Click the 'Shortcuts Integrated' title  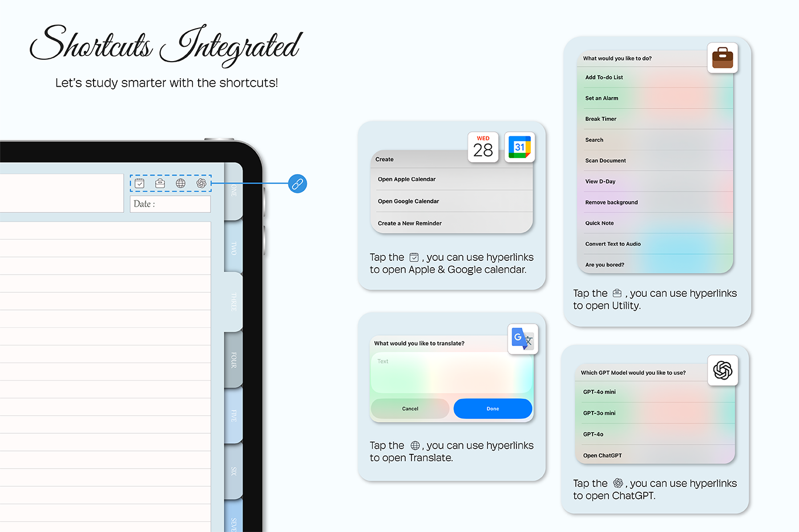click(166, 45)
